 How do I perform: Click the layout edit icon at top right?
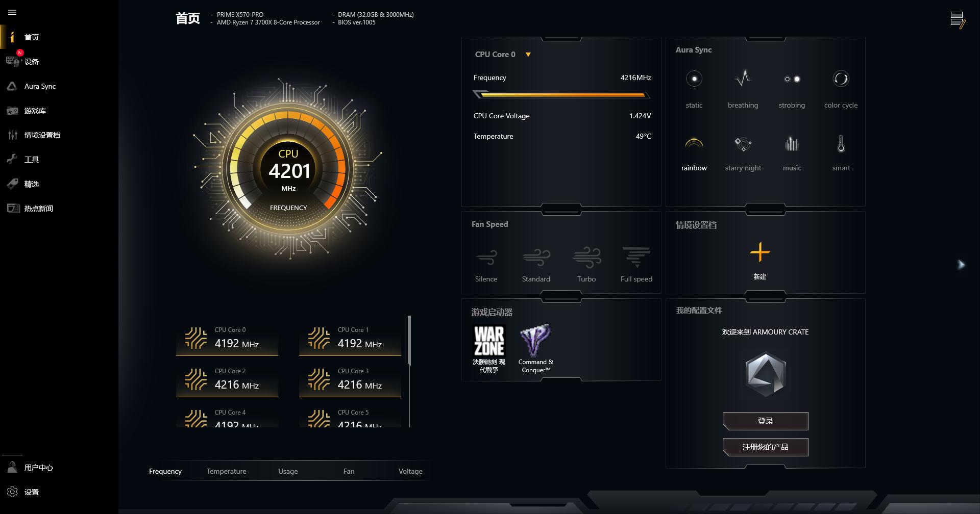pos(958,20)
